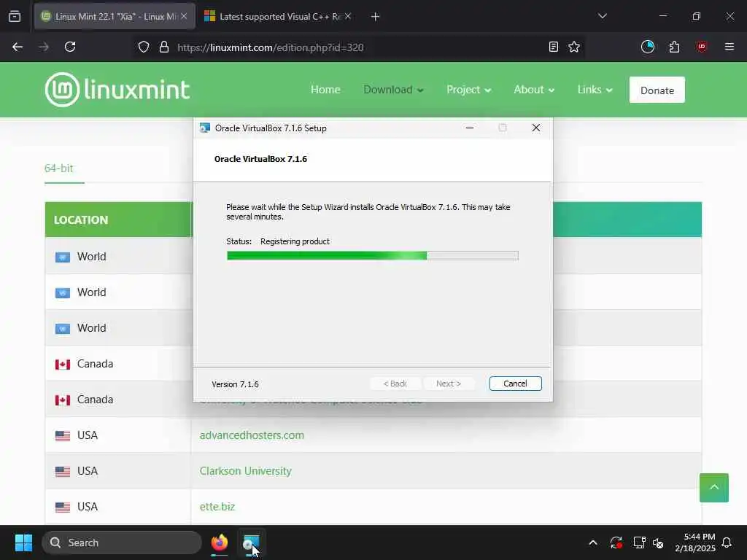This screenshot has width=747, height=560.
Task: Click the Linux Mint logo
Action: pos(117,90)
